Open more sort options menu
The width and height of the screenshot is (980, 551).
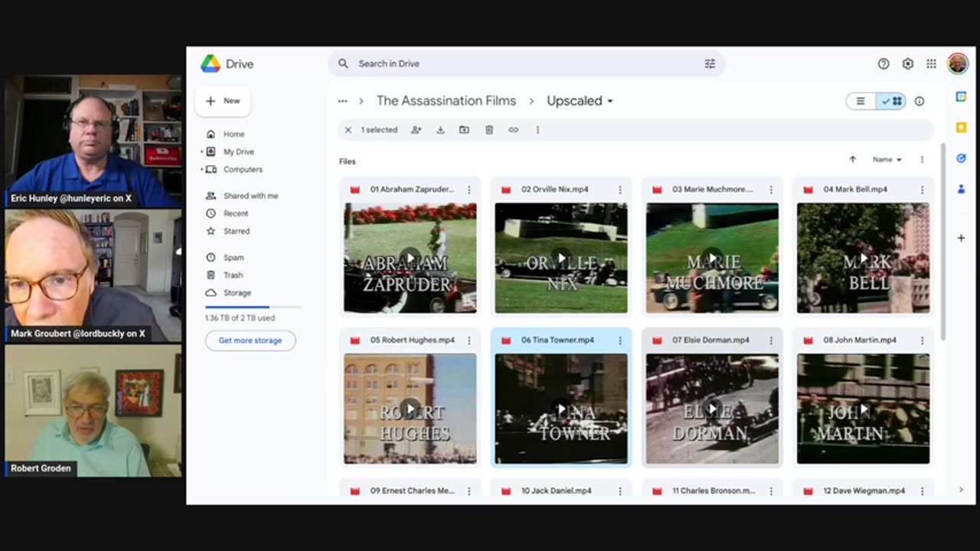tap(922, 159)
